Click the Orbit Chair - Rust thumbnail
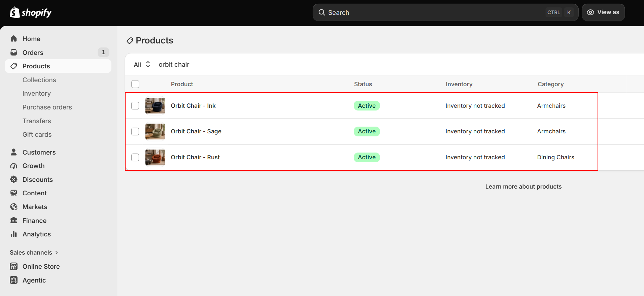Screen dimensions: 644x296 coord(155,157)
